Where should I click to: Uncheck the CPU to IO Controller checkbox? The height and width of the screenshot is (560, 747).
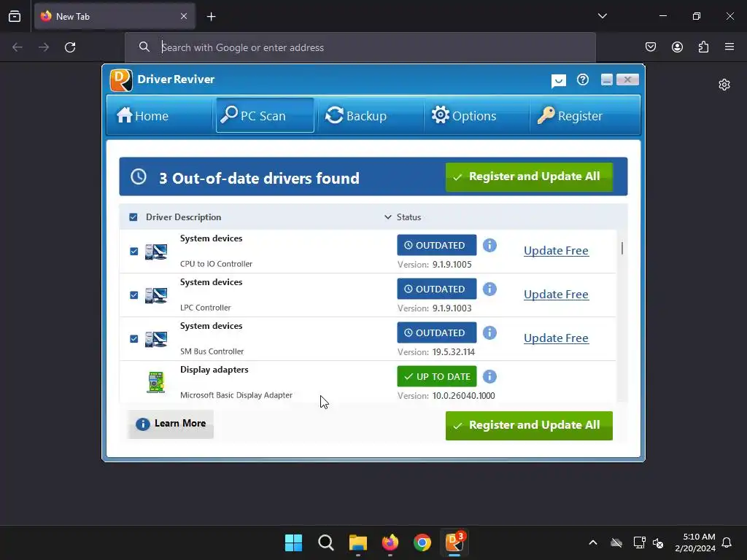click(134, 252)
